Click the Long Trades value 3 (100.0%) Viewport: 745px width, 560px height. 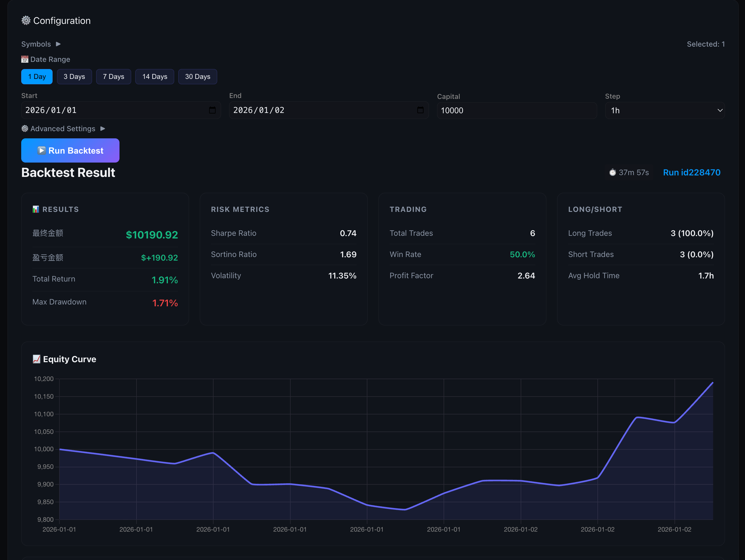point(692,233)
